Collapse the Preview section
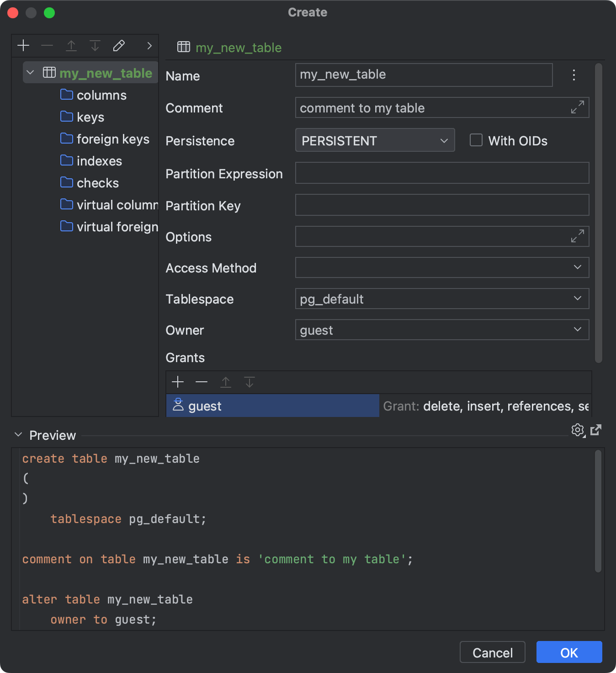This screenshot has width=616, height=673. pyautogui.click(x=18, y=435)
